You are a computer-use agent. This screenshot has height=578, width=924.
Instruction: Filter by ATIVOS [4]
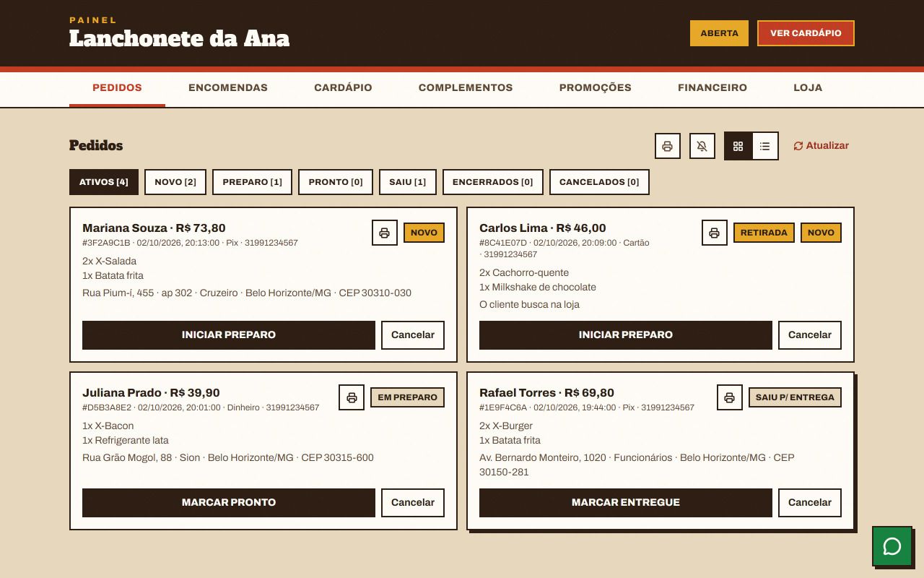[x=104, y=182]
